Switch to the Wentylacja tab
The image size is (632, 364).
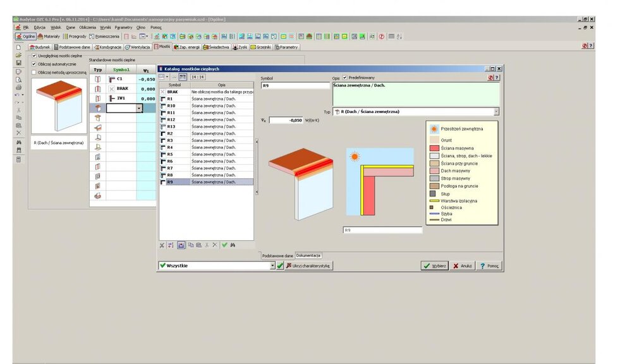point(137,47)
